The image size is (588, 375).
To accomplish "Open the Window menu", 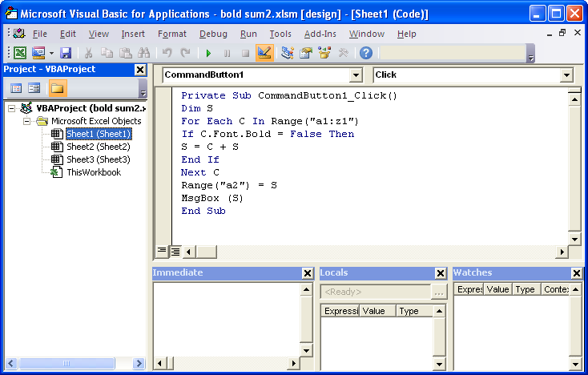I will coord(366,34).
